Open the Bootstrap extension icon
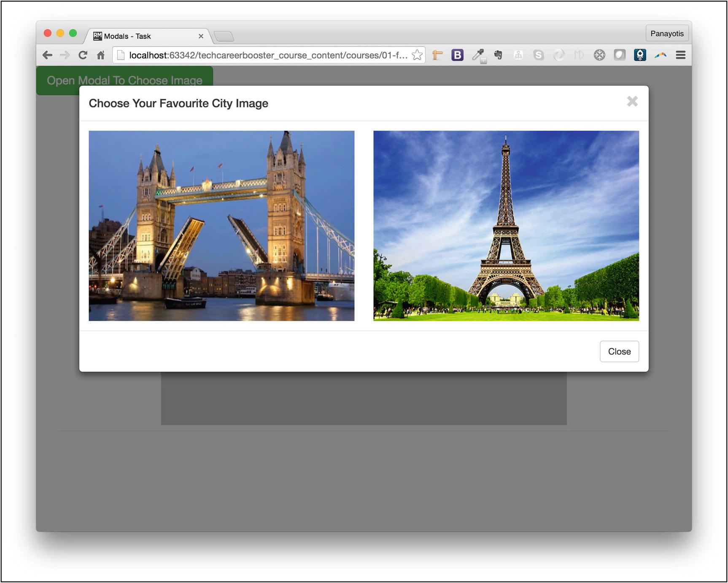The image size is (728, 583). point(457,55)
